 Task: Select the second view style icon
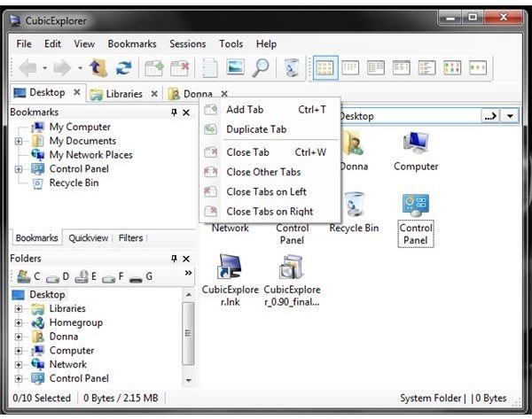click(x=350, y=67)
